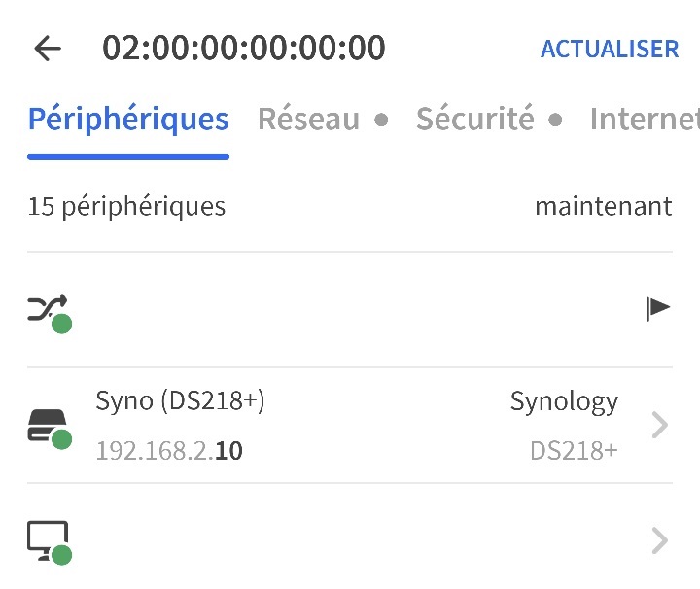Tap the 15 périphériques count label

[126, 206]
